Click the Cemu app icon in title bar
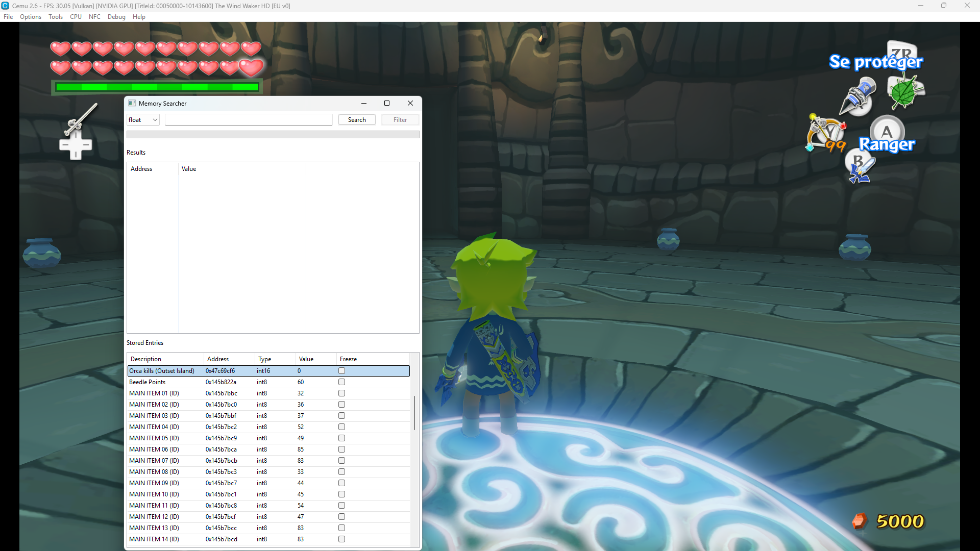The height and width of the screenshot is (551, 980). [5, 6]
